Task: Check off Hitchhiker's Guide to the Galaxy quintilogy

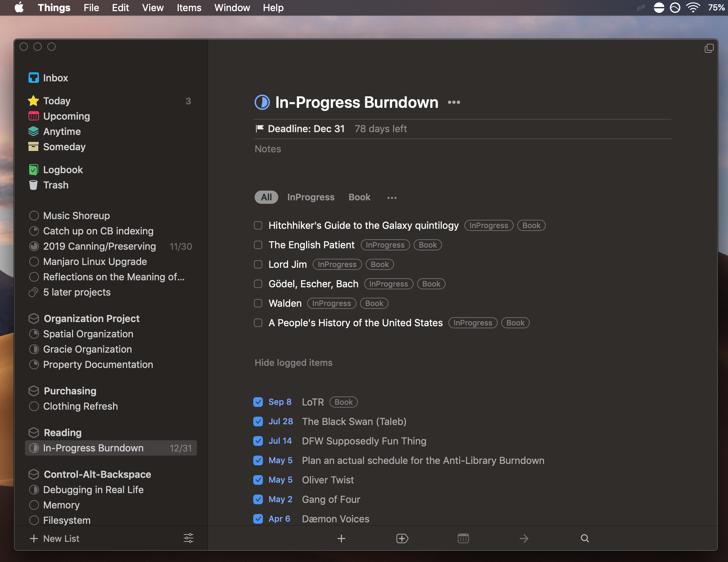Action: click(x=258, y=225)
